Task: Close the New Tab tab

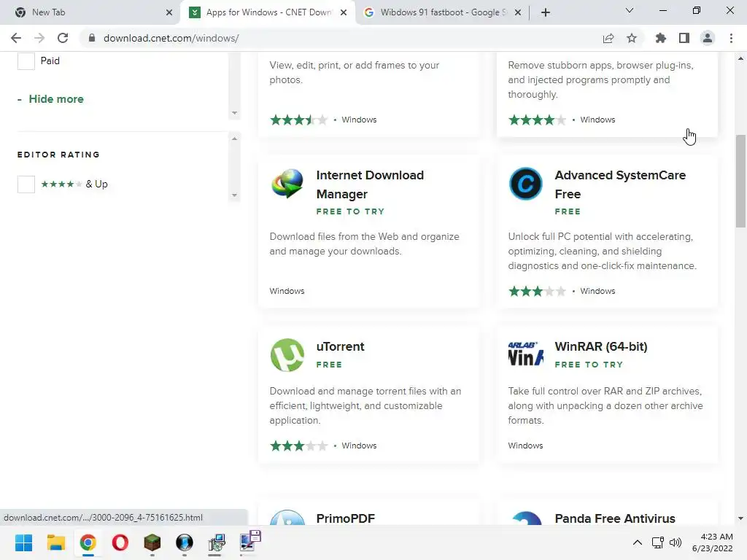Action: [x=169, y=12]
